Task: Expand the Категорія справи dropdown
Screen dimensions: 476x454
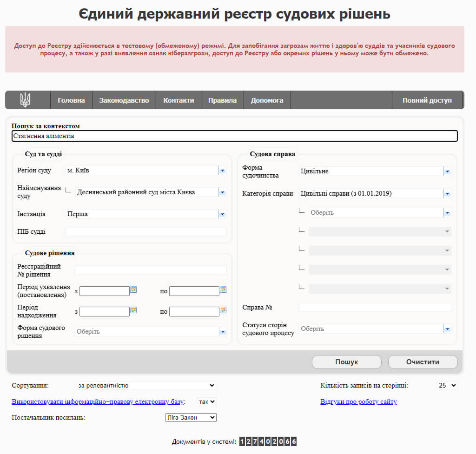Action: [447, 194]
